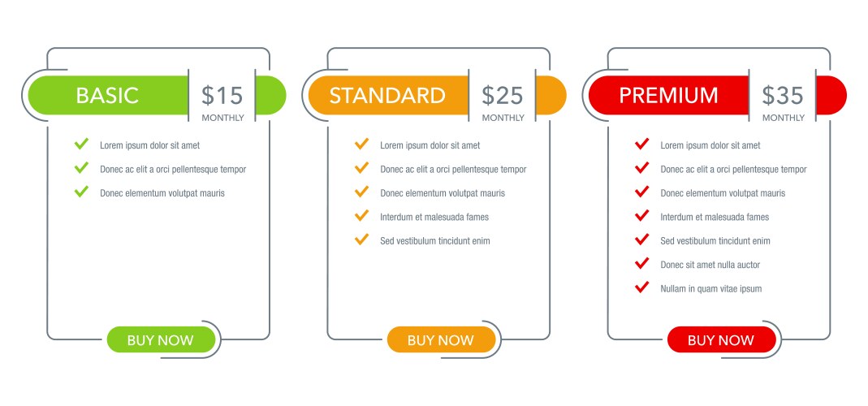868x406 pixels.
Task: Select the STANDARD plan header
Action: pyautogui.click(x=387, y=95)
